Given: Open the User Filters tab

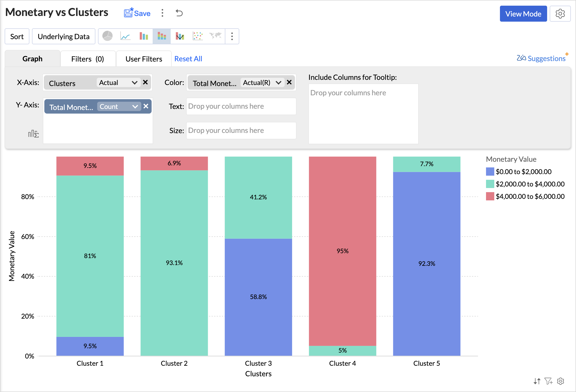Looking at the screenshot, I should [x=144, y=59].
